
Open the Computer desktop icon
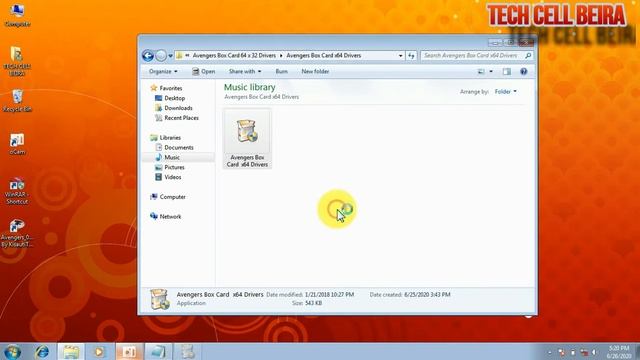coord(17,15)
